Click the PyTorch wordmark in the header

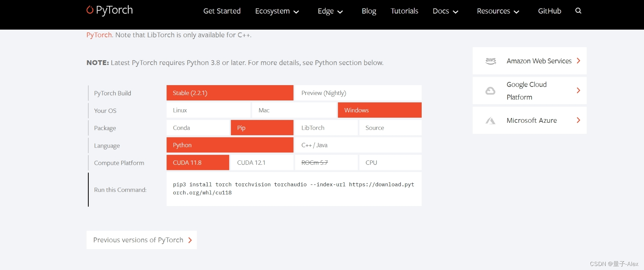click(x=114, y=10)
